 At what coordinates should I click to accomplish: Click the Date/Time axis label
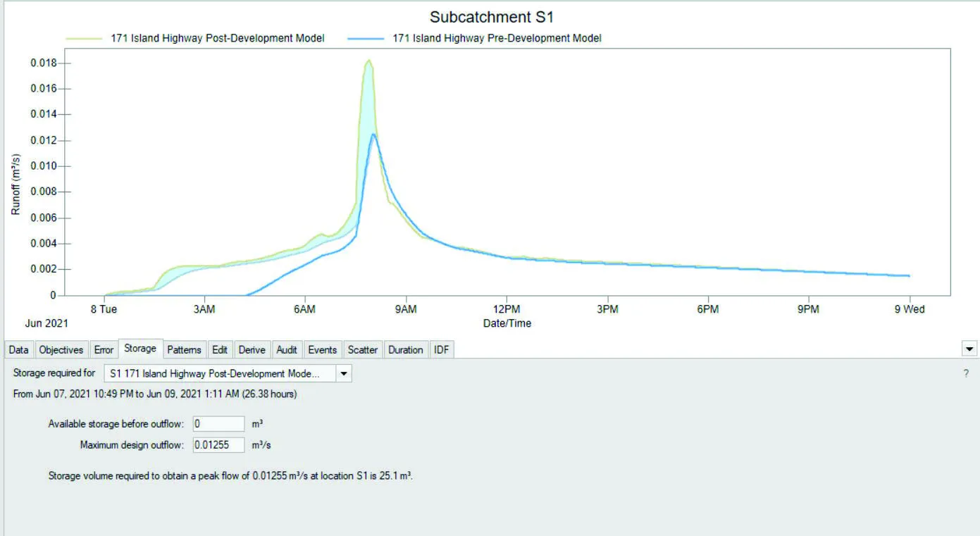coord(507,323)
